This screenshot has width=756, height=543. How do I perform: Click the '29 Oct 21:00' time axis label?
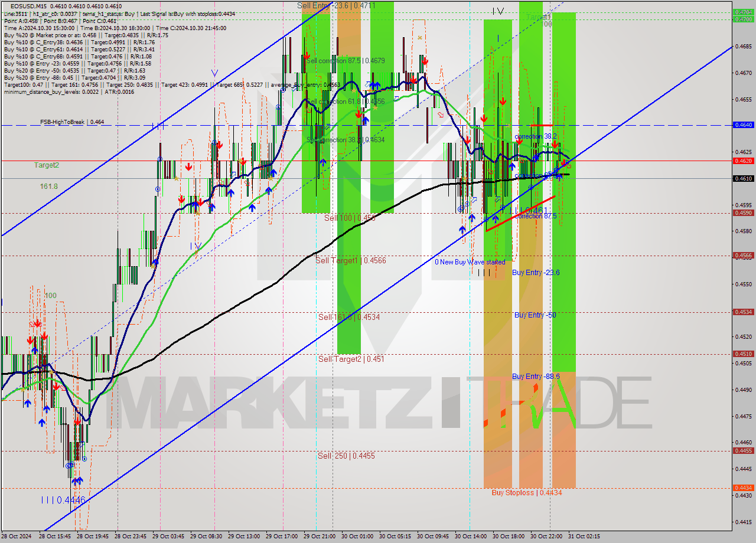[320, 537]
